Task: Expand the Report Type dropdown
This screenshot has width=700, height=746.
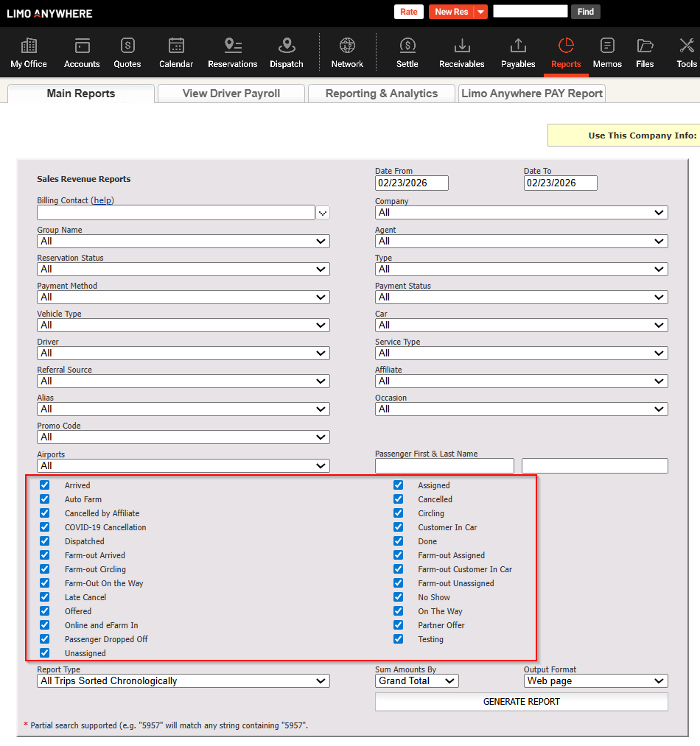Action: [183, 681]
